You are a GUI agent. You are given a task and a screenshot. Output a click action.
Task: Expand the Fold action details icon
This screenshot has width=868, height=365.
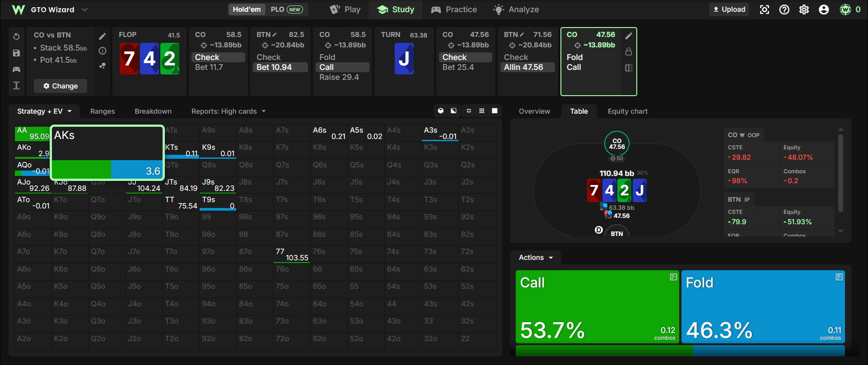coord(839,277)
